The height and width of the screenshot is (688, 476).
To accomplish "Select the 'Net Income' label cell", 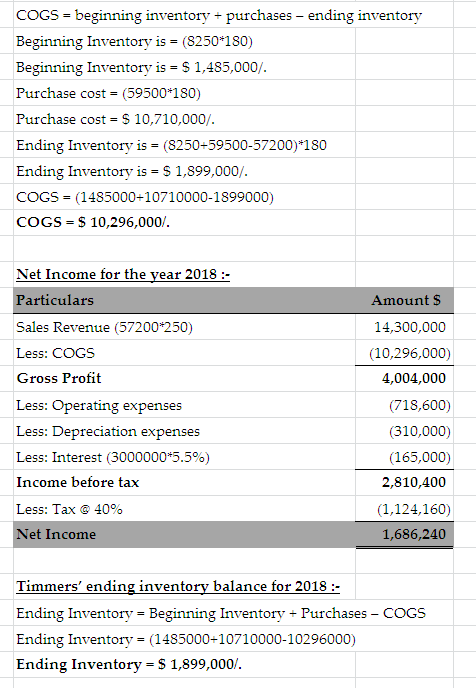I will (x=184, y=534).
